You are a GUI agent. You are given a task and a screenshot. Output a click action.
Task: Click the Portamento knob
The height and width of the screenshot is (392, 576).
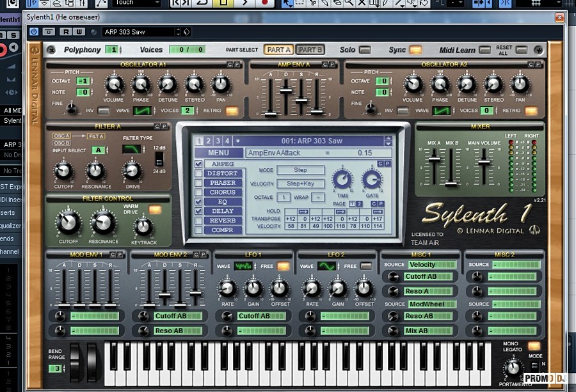[x=512, y=367]
